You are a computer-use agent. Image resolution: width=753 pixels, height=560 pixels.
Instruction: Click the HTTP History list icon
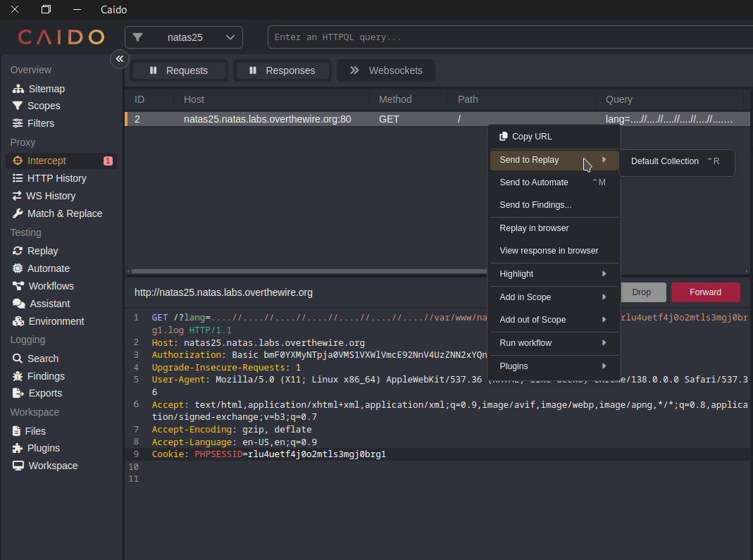(18, 178)
